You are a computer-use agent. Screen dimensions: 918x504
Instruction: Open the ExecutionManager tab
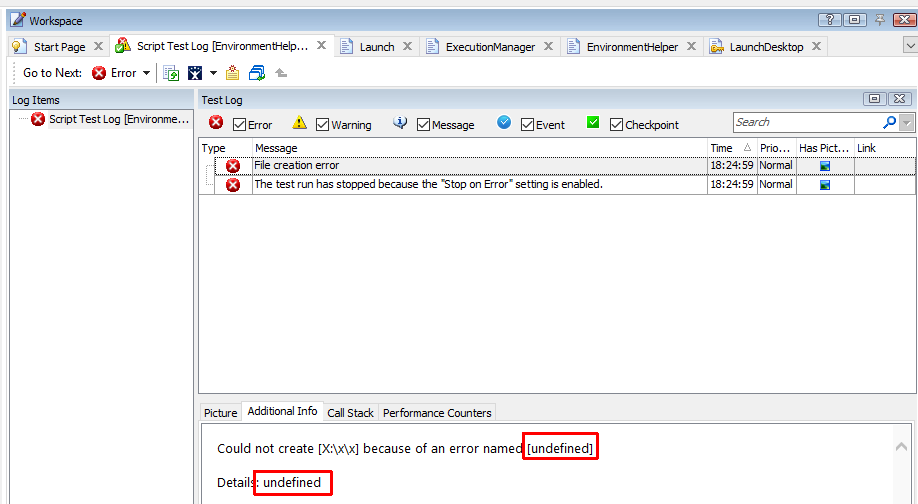(x=491, y=47)
